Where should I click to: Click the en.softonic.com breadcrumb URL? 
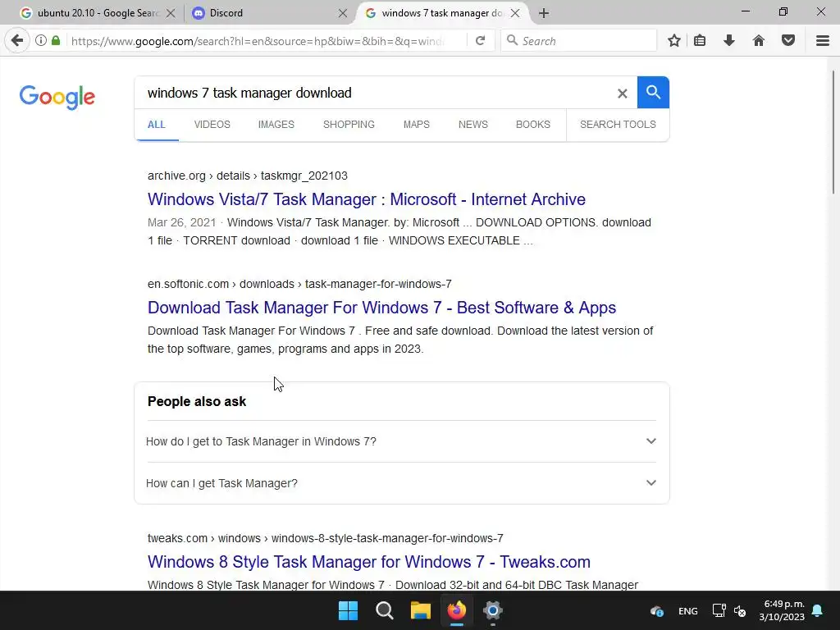point(299,284)
